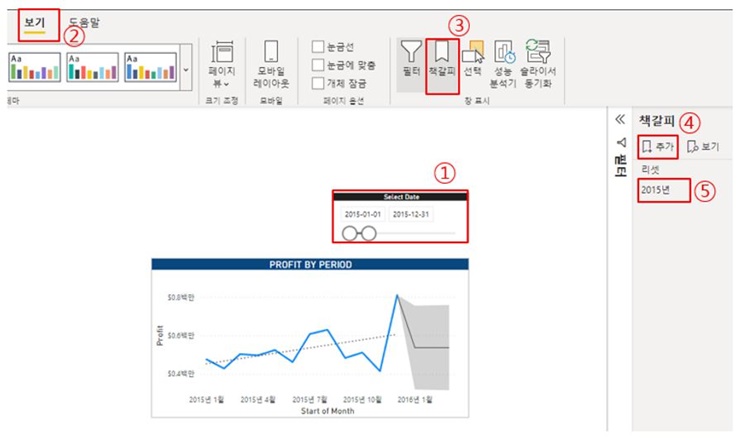The height and width of the screenshot is (439, 740).
Task: Switch to 모바일 레이아웃 view
Action: [271, 64]
